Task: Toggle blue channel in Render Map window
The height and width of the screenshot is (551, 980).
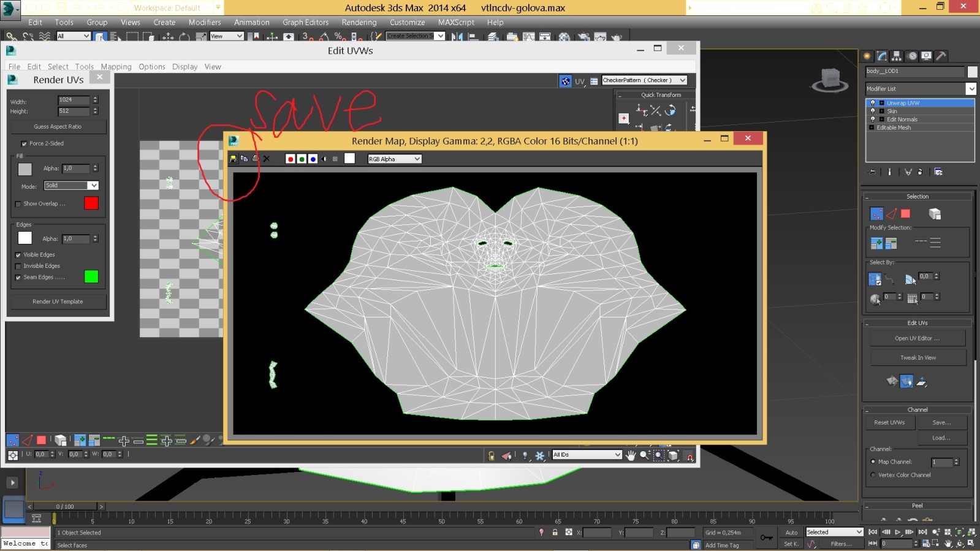Action: click(313, 159)
